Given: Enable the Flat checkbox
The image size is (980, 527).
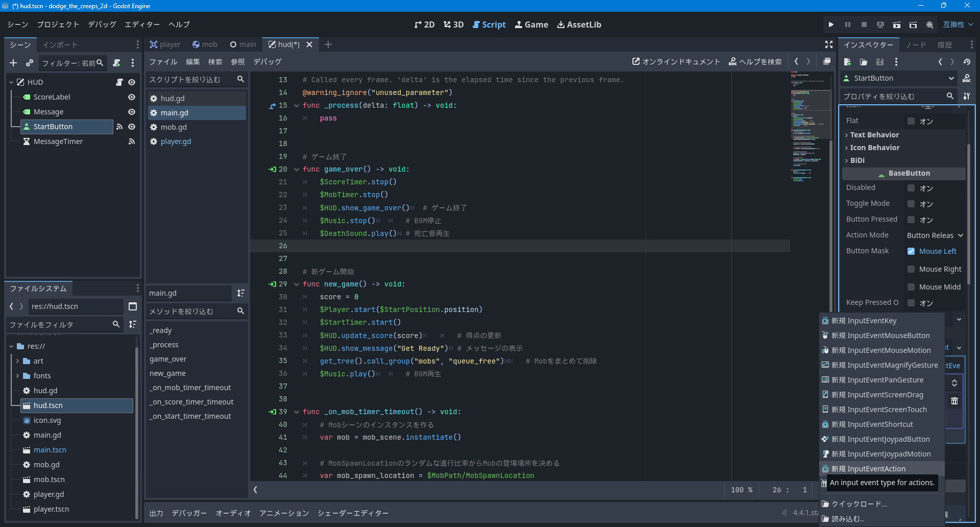Looking at the screenshot, I should [911, 121].
